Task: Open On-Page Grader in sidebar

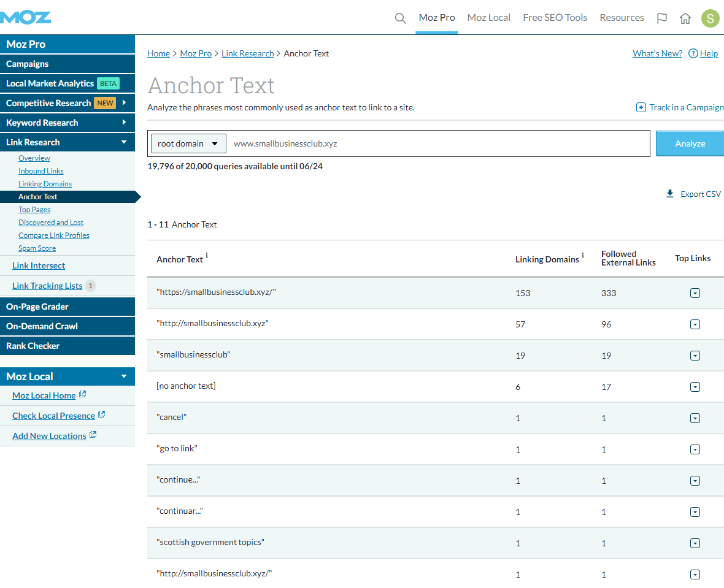Action: (x=67, y=307)
